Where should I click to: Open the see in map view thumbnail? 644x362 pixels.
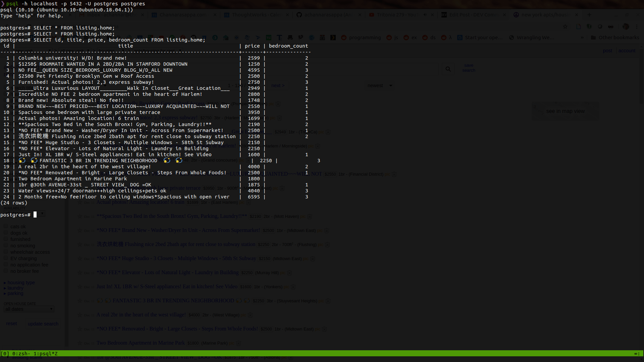(x=565, y=111)
